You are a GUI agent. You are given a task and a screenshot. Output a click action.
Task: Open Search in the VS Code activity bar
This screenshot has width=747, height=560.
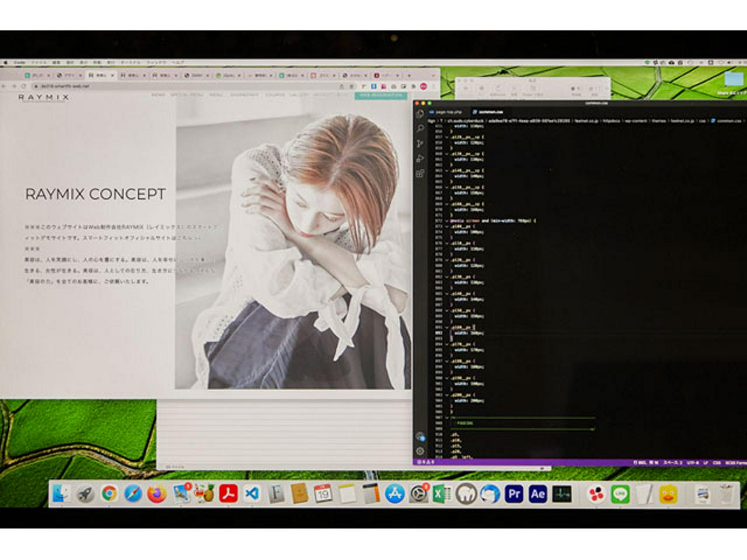420,128
